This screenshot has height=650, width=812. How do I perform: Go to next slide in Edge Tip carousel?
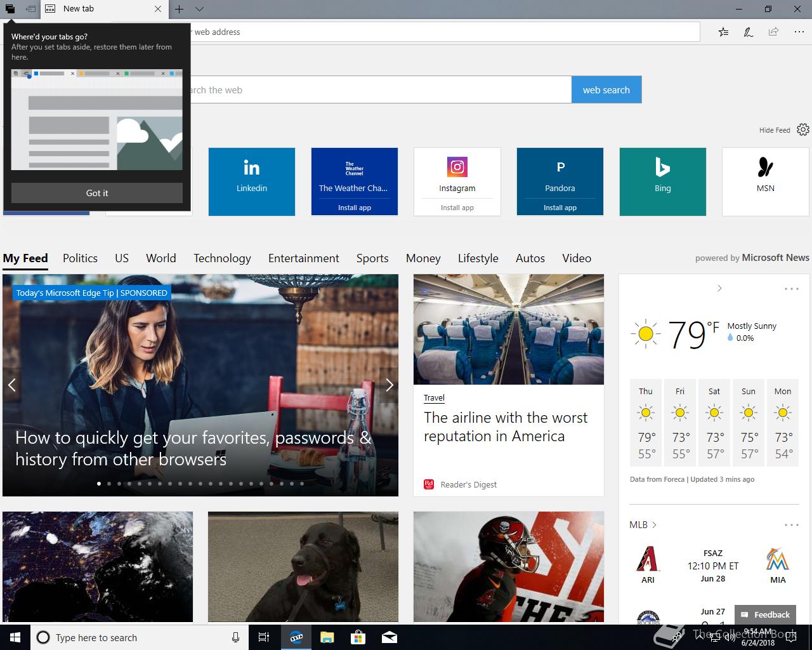pos(390,385)
